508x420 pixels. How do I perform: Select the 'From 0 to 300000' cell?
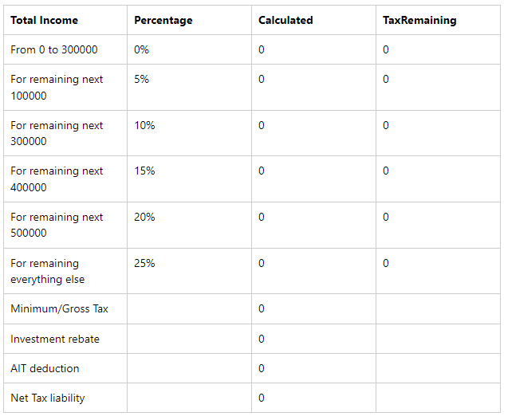(x=54, y=49)
